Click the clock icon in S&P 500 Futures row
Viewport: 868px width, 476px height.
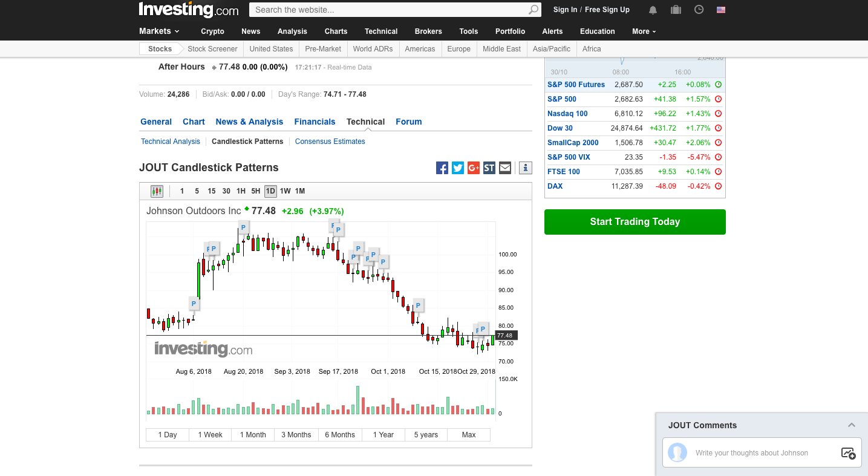coord(719,85)
